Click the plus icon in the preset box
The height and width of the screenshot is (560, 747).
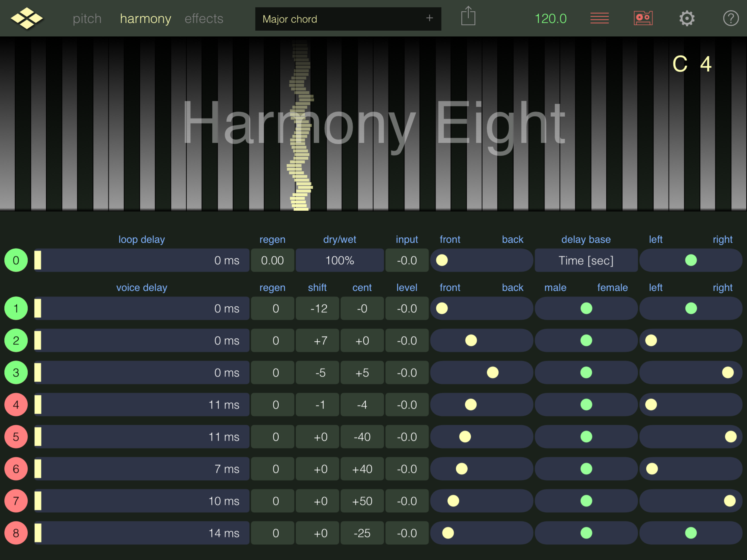[429, 18]
